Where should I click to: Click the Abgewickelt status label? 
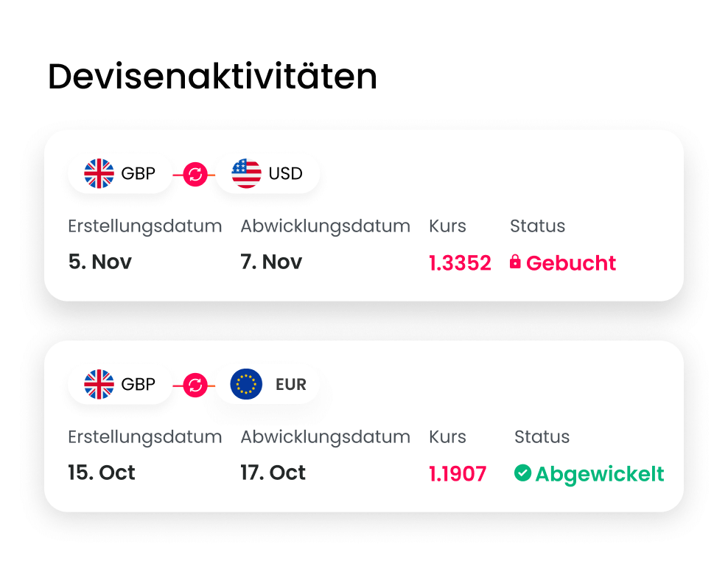600,474
